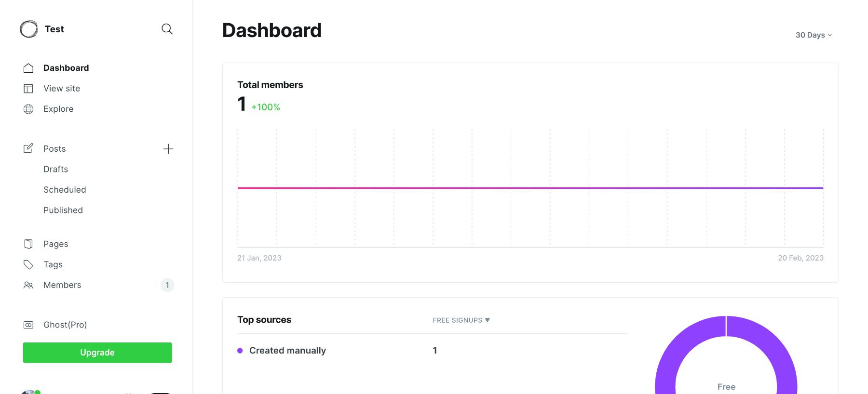Click the Members people icon
The height and width of the screenshot is (394, 868).
point(28,285)
